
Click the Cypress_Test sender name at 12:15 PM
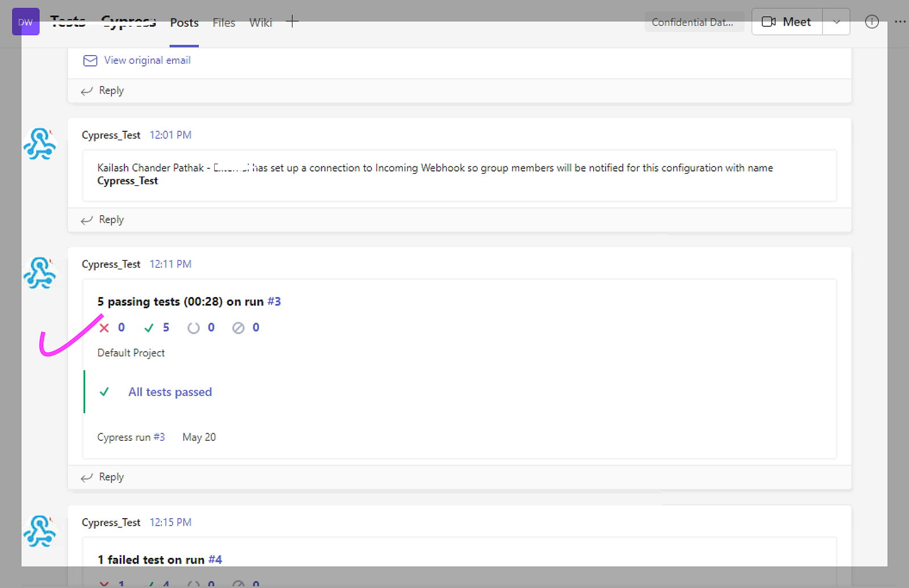(x=111, y=522)
